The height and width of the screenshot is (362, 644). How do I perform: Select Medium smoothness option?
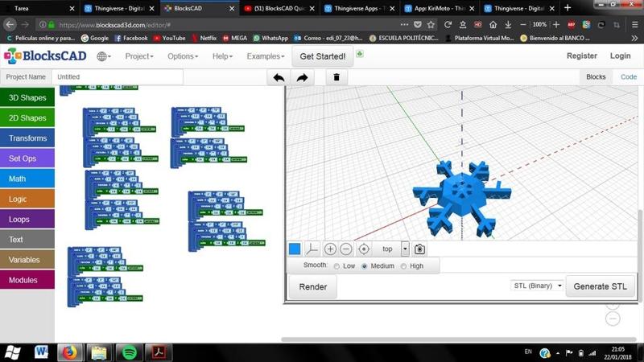point(365,266)
